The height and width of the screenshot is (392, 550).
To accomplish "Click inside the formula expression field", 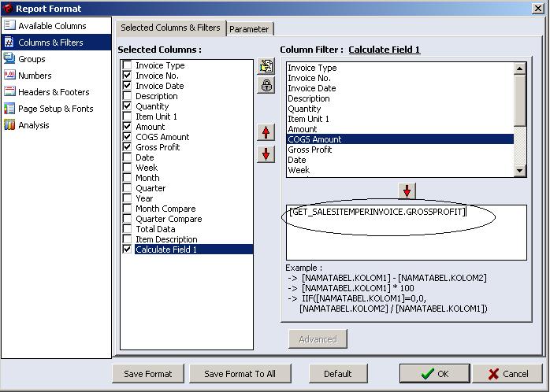I will 406,236.
